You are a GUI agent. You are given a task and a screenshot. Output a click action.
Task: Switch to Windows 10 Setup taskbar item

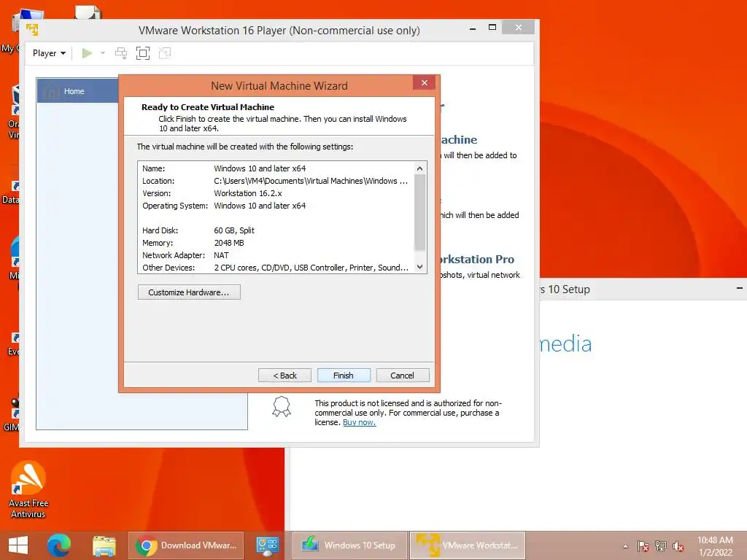click(x=349, y=545)
